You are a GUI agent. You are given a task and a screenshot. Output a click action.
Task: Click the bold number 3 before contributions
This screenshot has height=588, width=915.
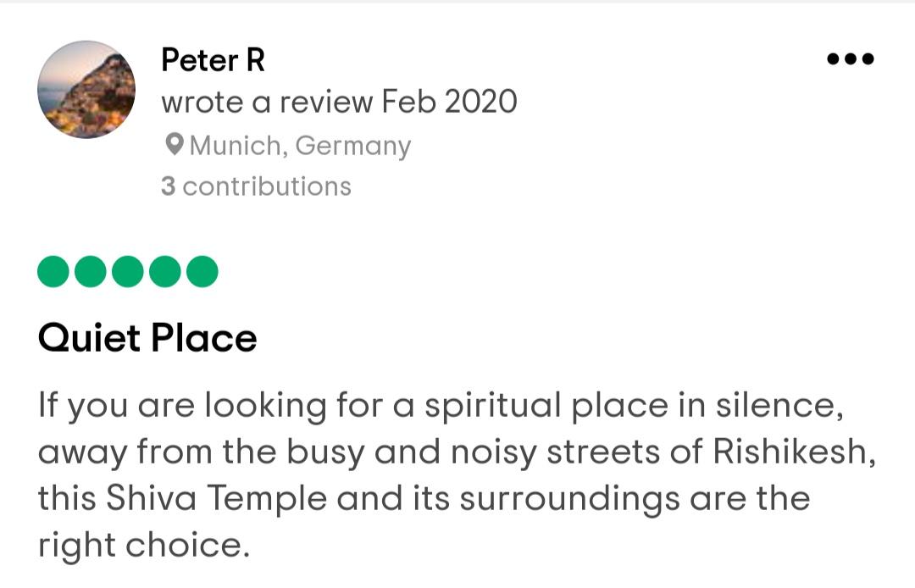[x=168, y=186]
